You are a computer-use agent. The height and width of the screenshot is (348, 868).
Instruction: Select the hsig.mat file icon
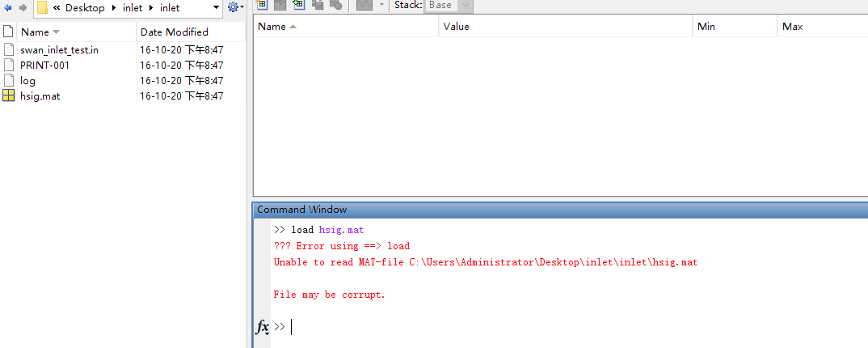(x=9, y=95)
